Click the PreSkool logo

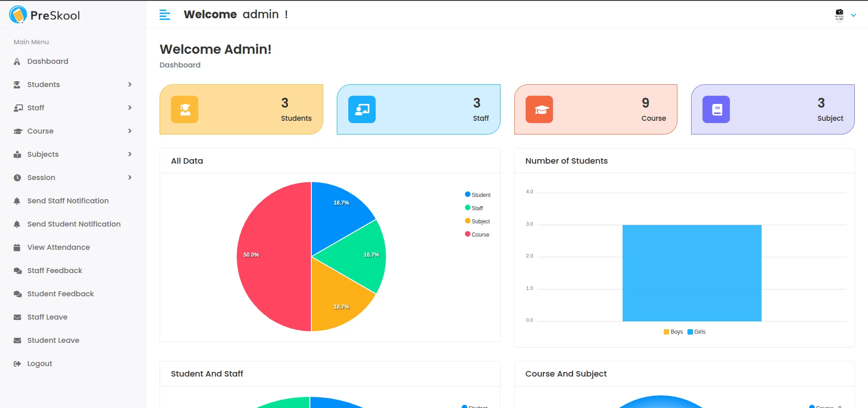(45, 15)
